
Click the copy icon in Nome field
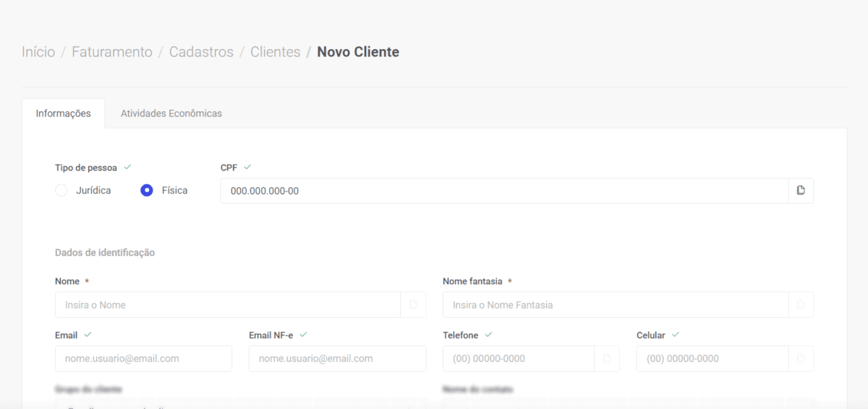coord(413,305)
